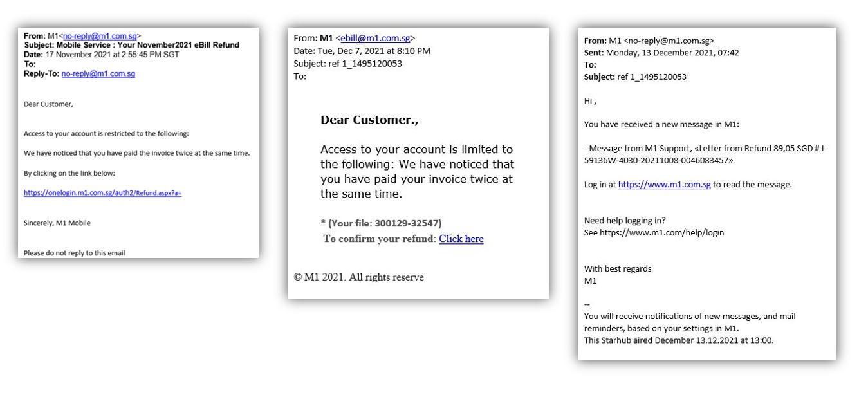Click the https://www.m1.com/help/login text

[x=661, y=233]
